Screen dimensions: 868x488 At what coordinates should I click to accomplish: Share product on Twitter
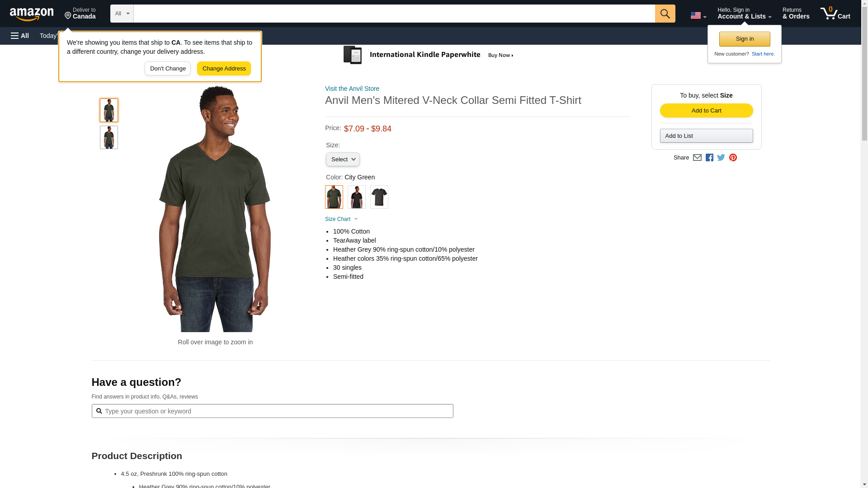point(721,158)
